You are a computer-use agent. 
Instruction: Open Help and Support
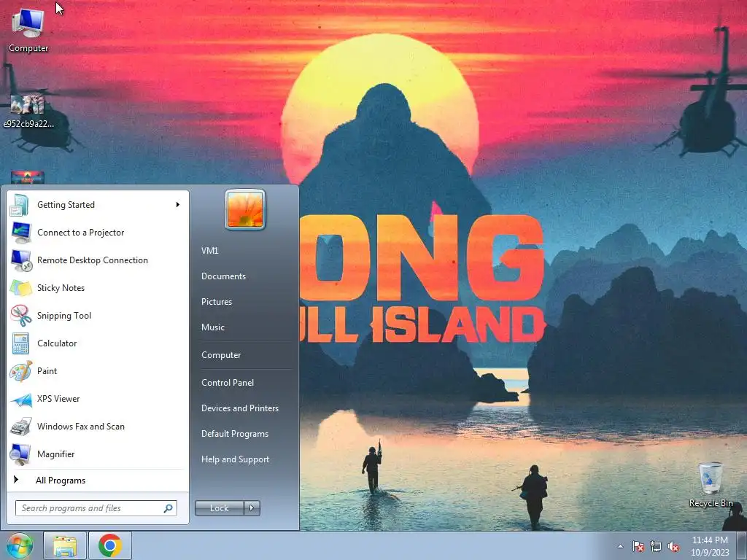(236, 459)
